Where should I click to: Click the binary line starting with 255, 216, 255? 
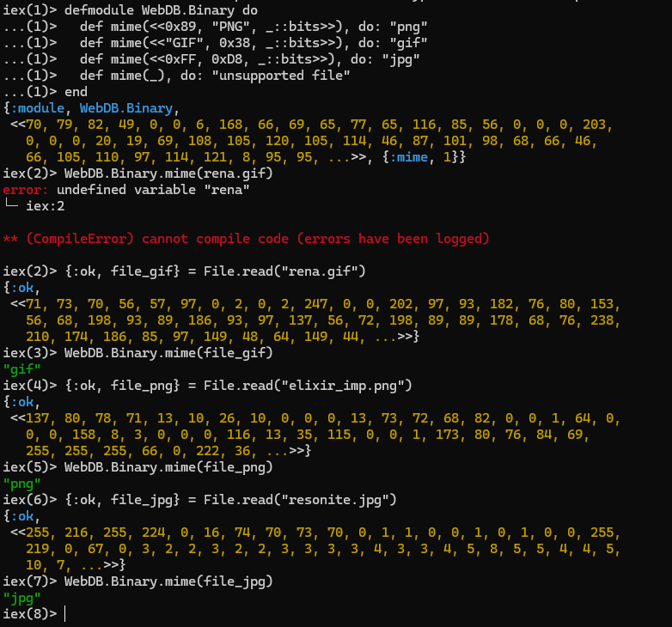tap(315, 532)
